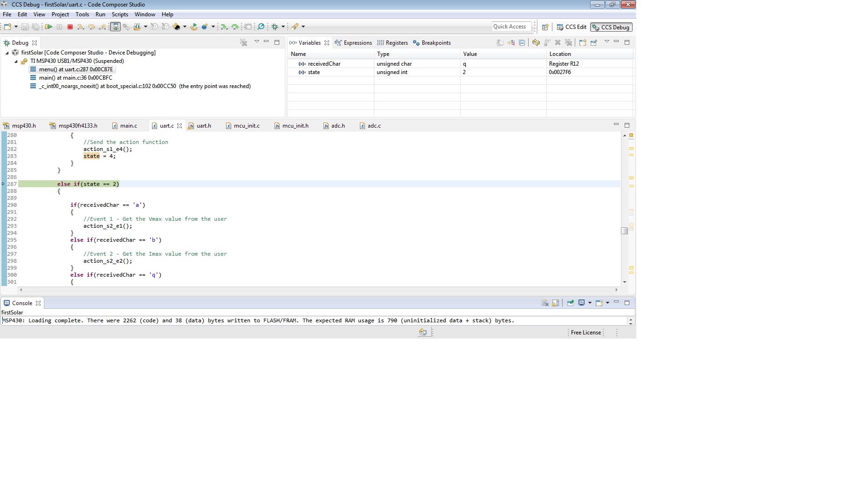Open the Display Selected Console dropdown arrow
Viewport: 868px width, 490px height.
coord(590,303)
